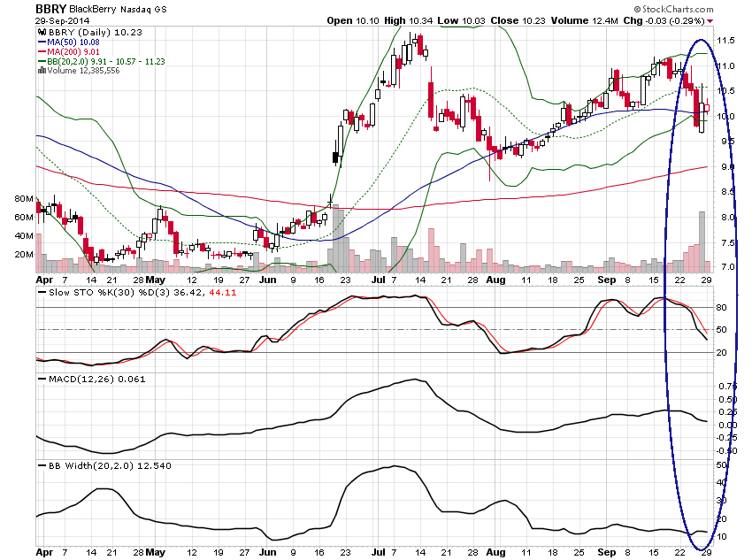This screenshot has width=752, height=560.
Task: Click the BBRY ticker symbol title
Action: tap(50, 9)
